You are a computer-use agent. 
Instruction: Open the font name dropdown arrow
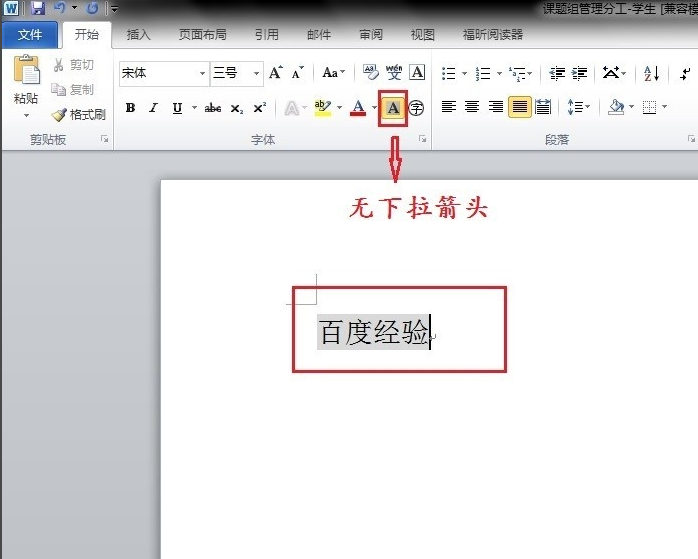click(x=203, y=73)
